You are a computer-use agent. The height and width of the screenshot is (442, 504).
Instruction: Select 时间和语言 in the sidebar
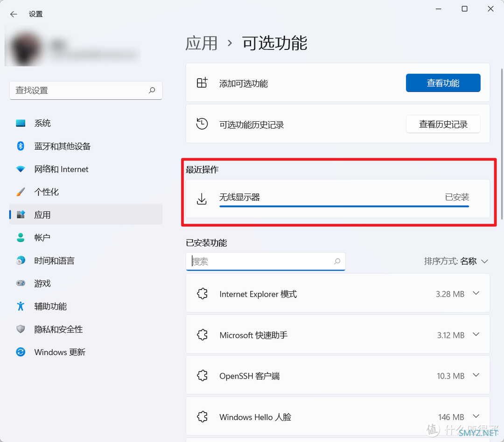tap(54, 261)
